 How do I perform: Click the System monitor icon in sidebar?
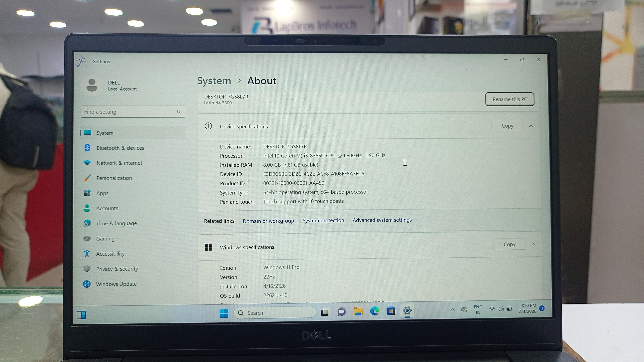[87, 133]
